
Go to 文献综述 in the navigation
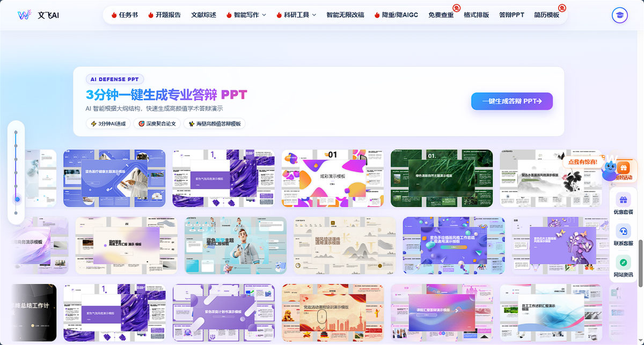coord(203,15)
